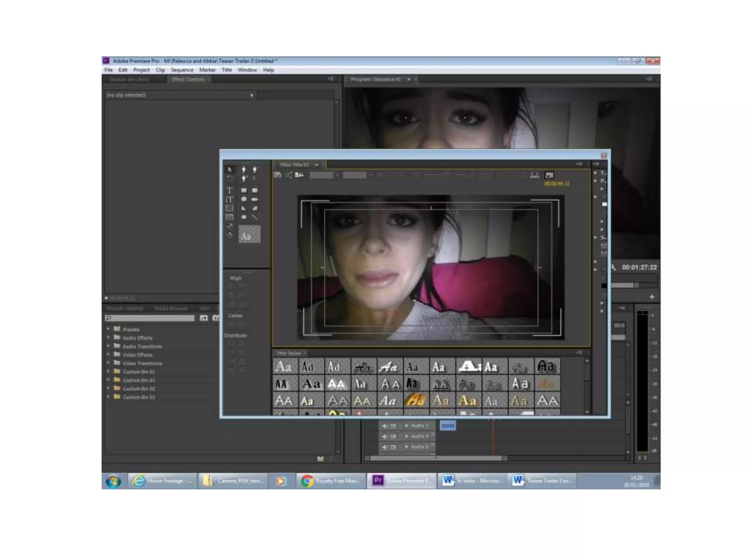Pick the Selection arrow tool in Titler

click(229, 170)
